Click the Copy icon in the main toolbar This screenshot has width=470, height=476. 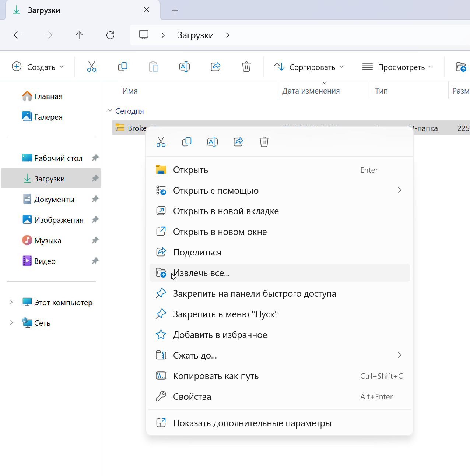pos(123,67)
